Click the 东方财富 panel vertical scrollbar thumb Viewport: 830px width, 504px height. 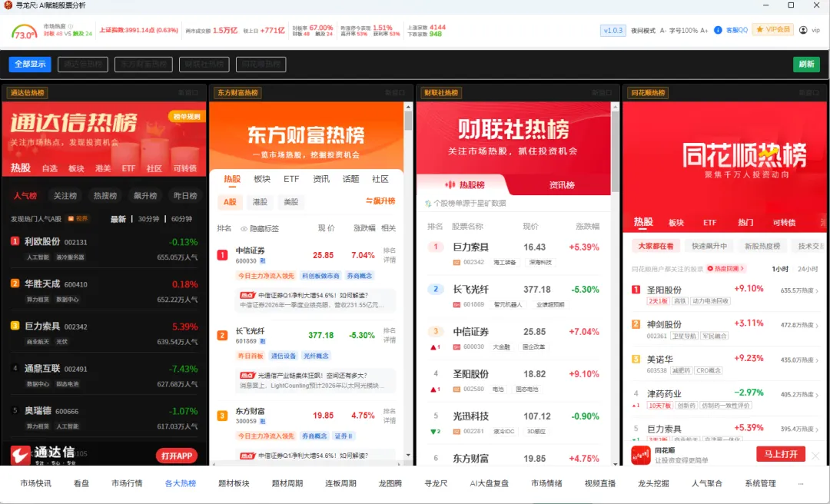(x=408, y=120)
